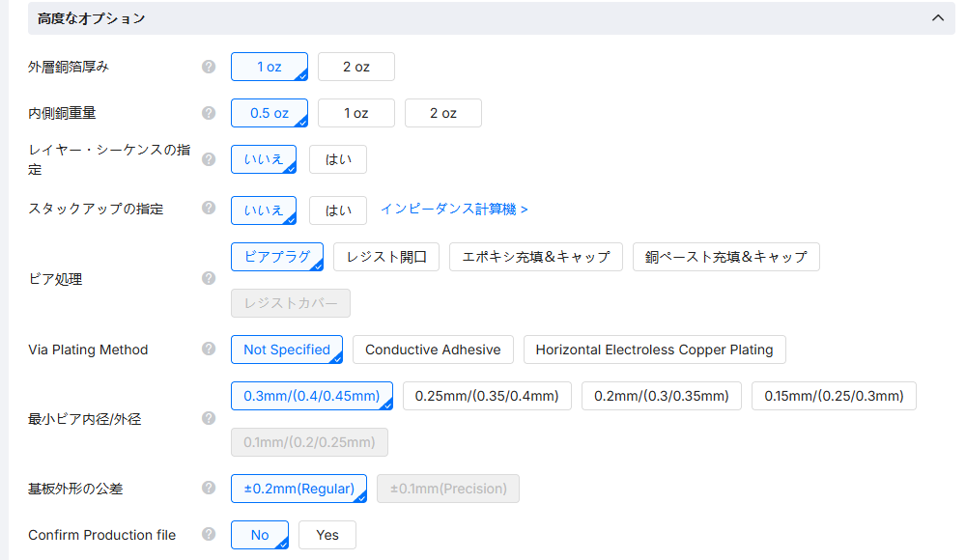This screenshot has height=560, width=966.
Task: Select Yes for Confirm Production file
Action: 327,535
